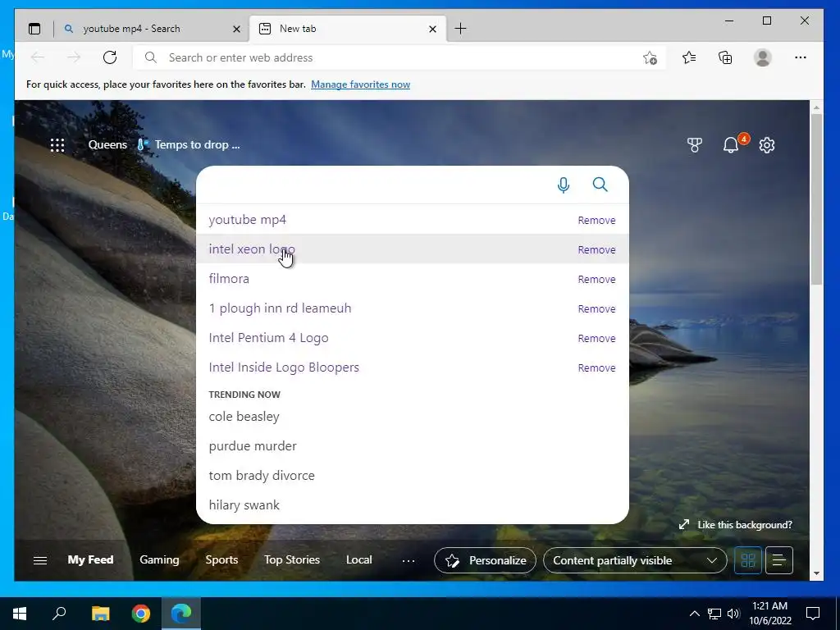Viewport: 840px width, 630px height.
Task: Choose trending search tom brady divorce
Action: pos(262,475)
